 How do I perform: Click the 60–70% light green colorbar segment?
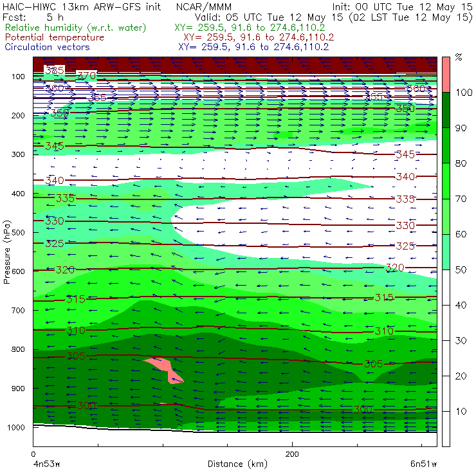pos(446,216)
